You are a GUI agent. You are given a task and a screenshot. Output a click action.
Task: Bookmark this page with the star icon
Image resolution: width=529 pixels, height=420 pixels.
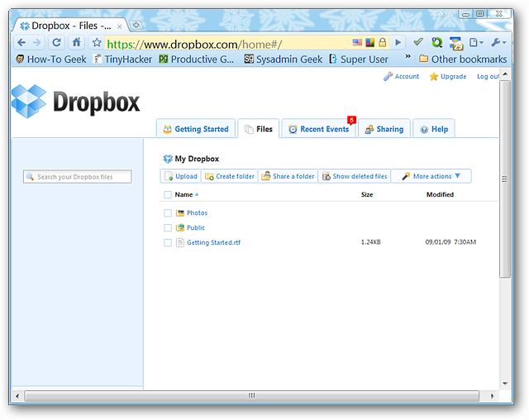click(97, 42)
